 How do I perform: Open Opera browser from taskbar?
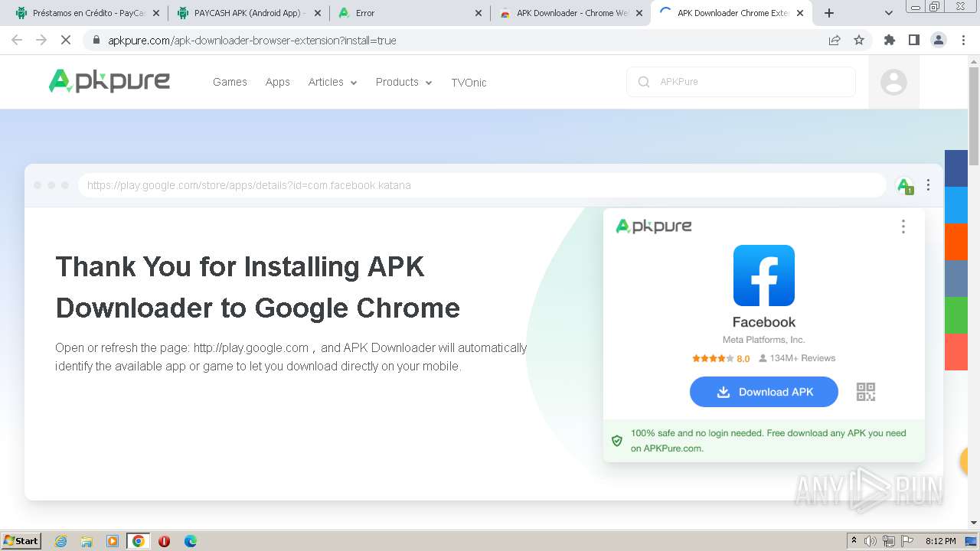(164, 541)
